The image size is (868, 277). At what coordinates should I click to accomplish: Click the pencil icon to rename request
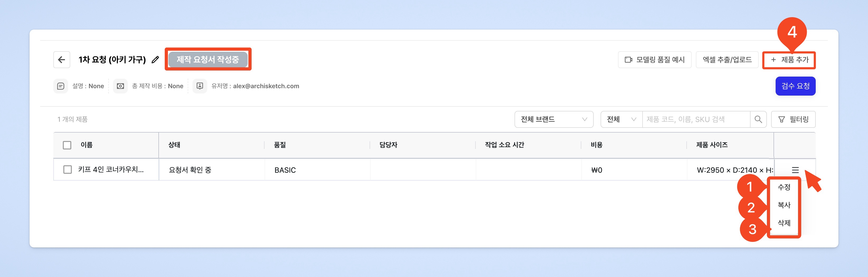(155, 60)
